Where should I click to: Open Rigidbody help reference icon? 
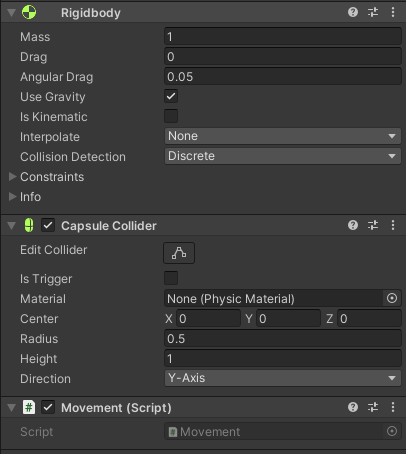pyautogui.click(x=353, y=12)
